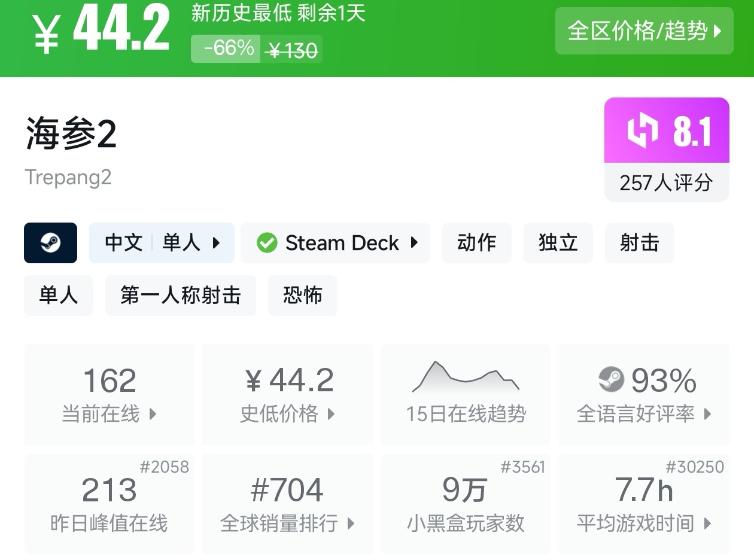Open 全语言好评率 review rating details
Image resolution: width=754 pixels, height=560 pixels.
coord(644,394)
